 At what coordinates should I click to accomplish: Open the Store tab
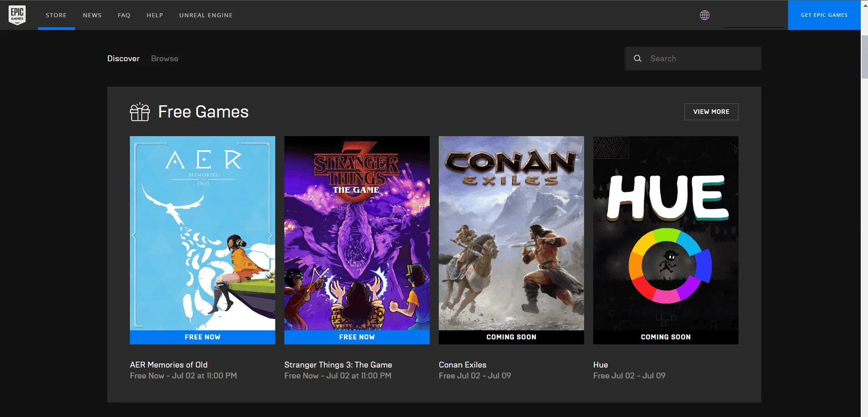(56, 15)
